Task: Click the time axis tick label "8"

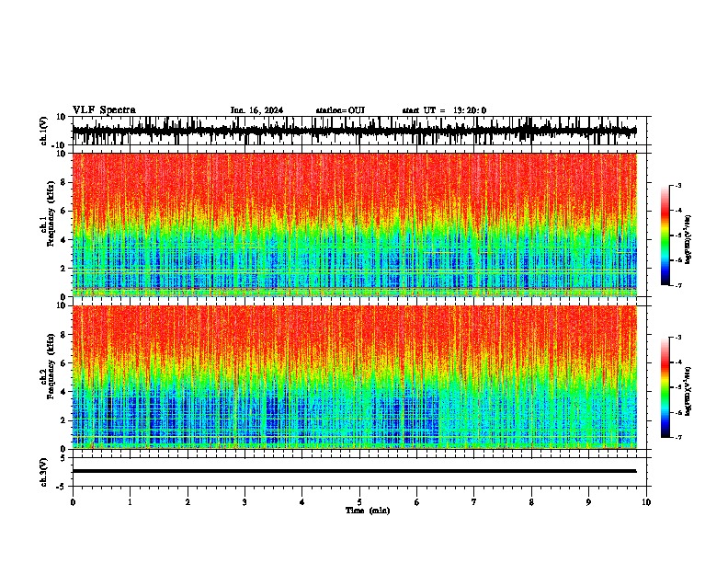Action: 531,502
